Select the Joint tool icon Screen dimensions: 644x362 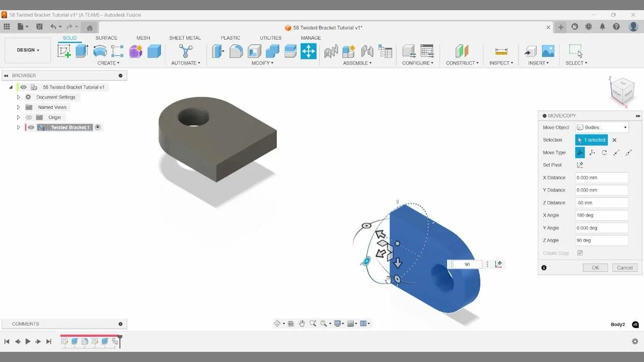click(x=367, y=51)
